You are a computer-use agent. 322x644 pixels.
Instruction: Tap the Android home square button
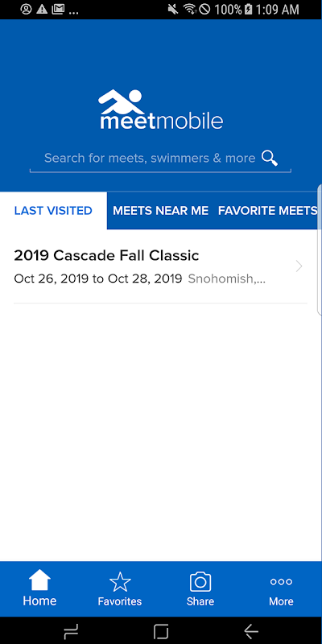(x=161, y=631)
